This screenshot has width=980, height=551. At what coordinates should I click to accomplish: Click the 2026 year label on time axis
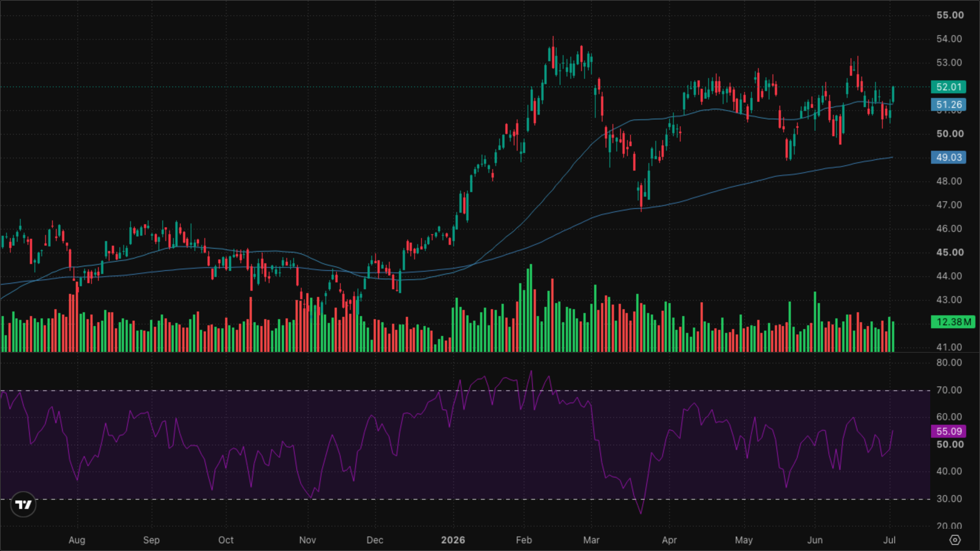click(453, 540)
